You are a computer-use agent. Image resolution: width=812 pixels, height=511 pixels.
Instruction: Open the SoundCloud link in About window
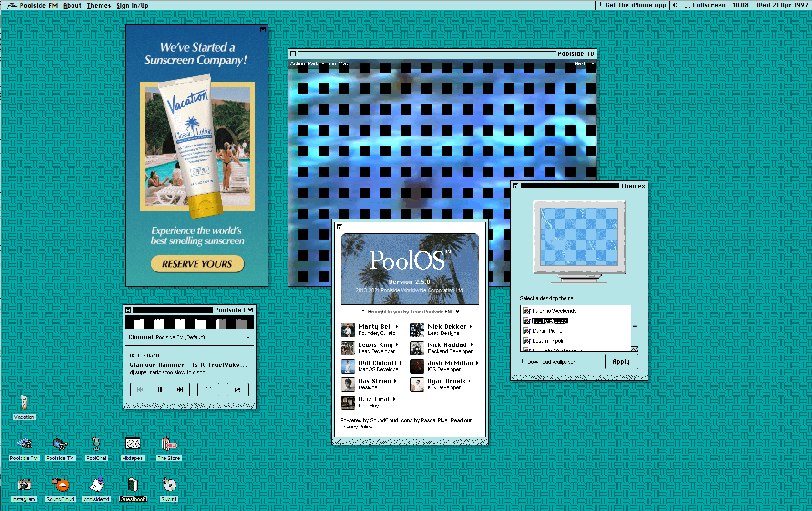tap(384, 420)
